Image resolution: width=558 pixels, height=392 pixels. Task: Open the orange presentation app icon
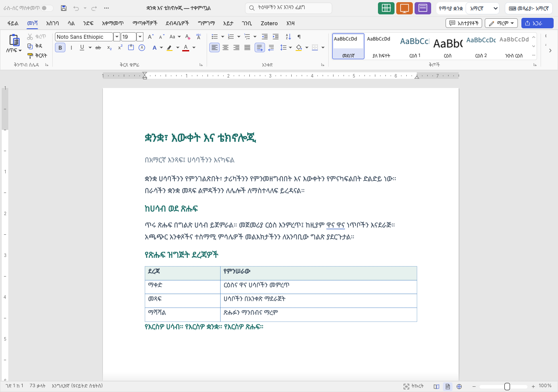tap(405, 8)
